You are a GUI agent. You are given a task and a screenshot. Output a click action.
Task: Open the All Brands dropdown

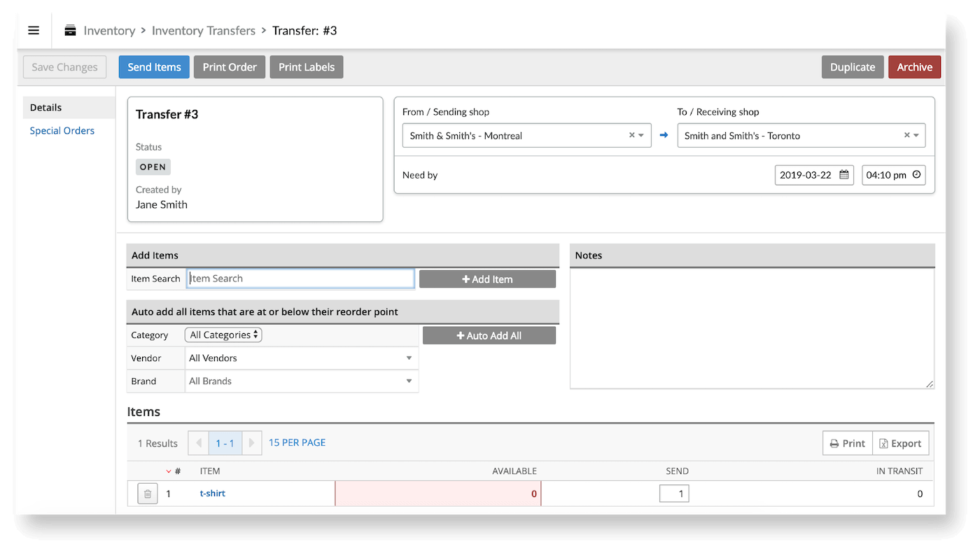pos(301,381)
